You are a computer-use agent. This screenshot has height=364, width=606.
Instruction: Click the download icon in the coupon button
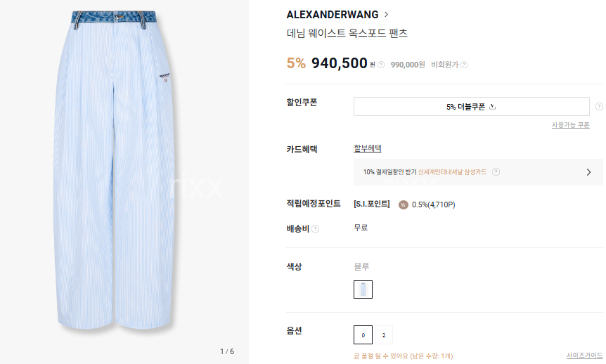pyautogui.click(x=492, y=107)
